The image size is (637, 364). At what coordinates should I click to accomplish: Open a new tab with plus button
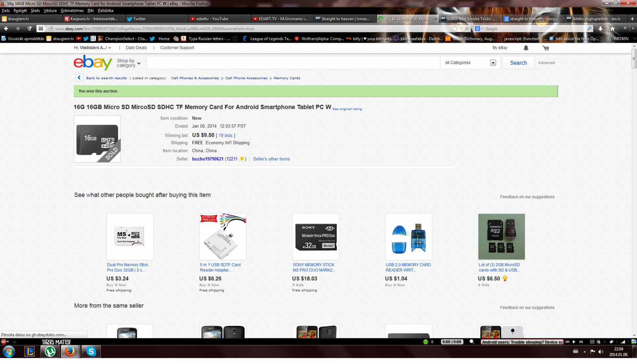[632, 19]
